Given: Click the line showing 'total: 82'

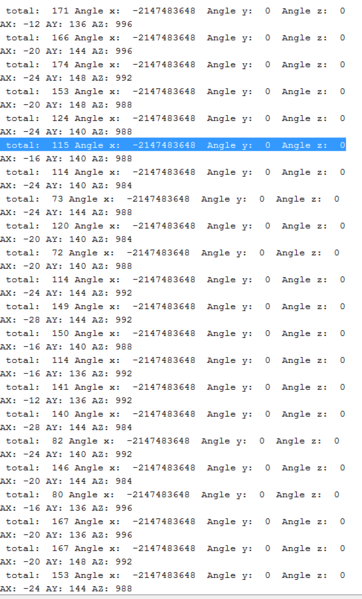Looking at the screenshot, I should [x=173, y=441].
